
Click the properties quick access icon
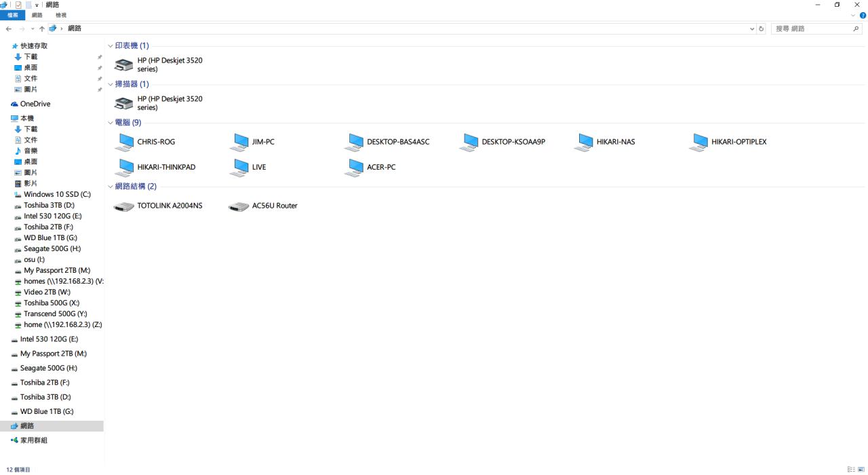18,5
